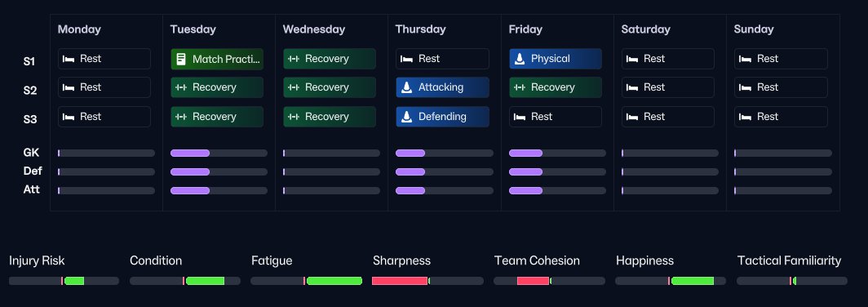The image size is (868, 307).
Task: Click Wednesday GK intensity bar
Action: tap(331, 153)
